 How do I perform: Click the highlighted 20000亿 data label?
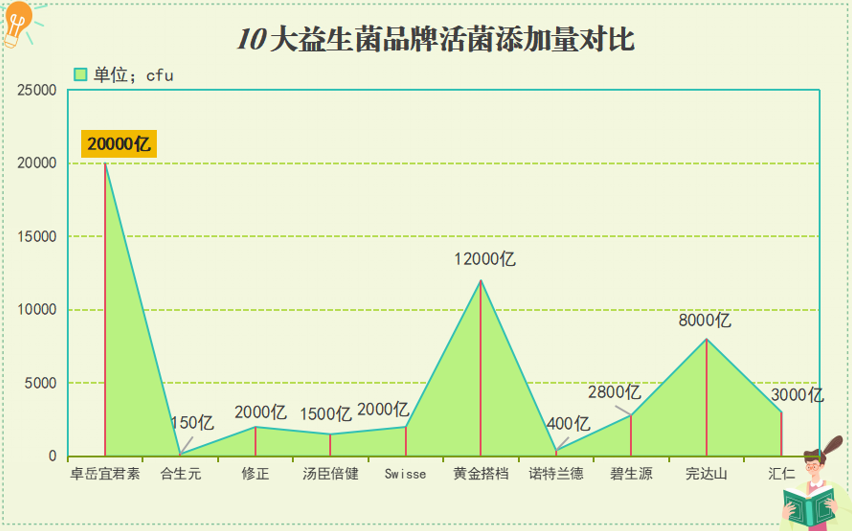click(119, 144)
